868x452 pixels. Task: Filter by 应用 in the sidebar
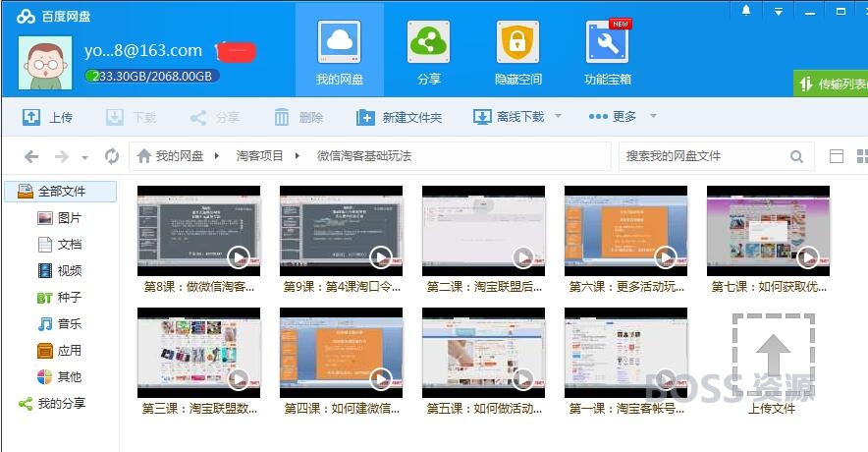coord(59,350)
